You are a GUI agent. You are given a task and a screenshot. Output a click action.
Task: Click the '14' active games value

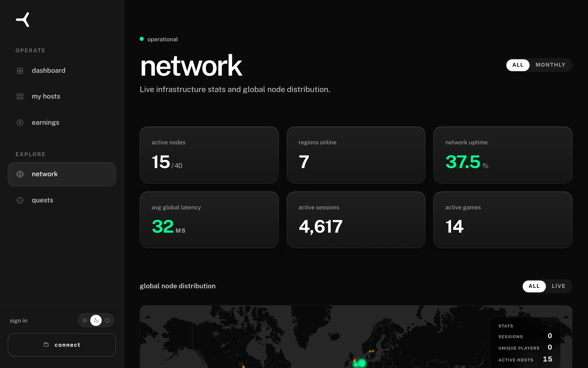454,227
